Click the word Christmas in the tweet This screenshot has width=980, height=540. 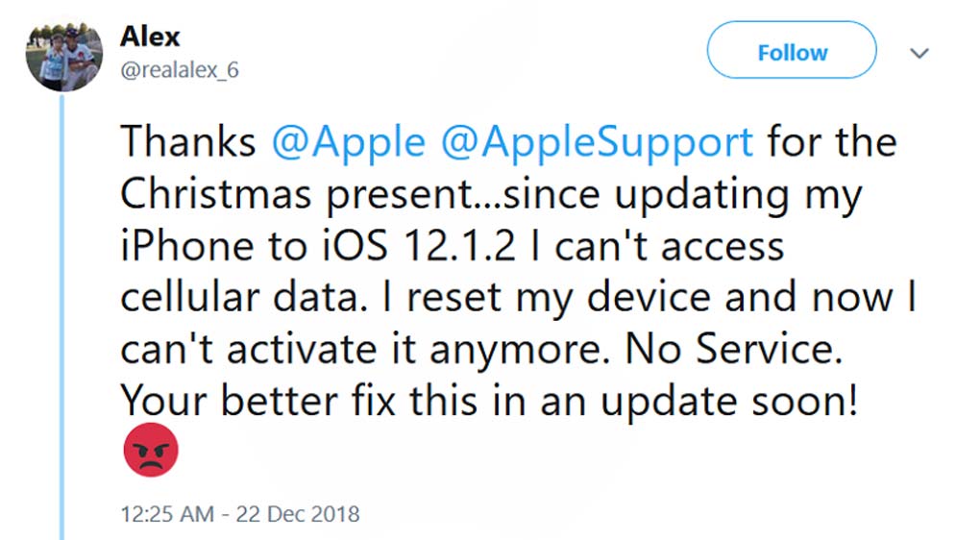(x=216, y=195)
